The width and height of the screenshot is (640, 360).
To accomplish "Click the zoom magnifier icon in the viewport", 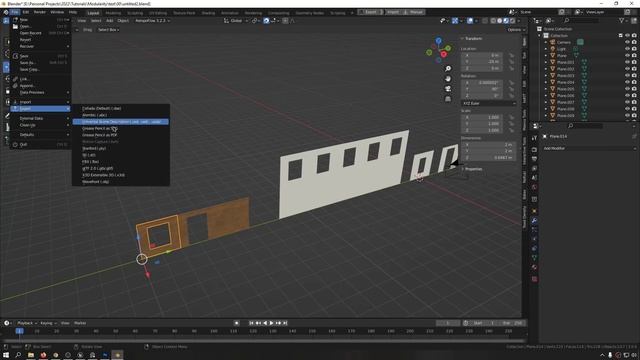I will tap(448, 69).
